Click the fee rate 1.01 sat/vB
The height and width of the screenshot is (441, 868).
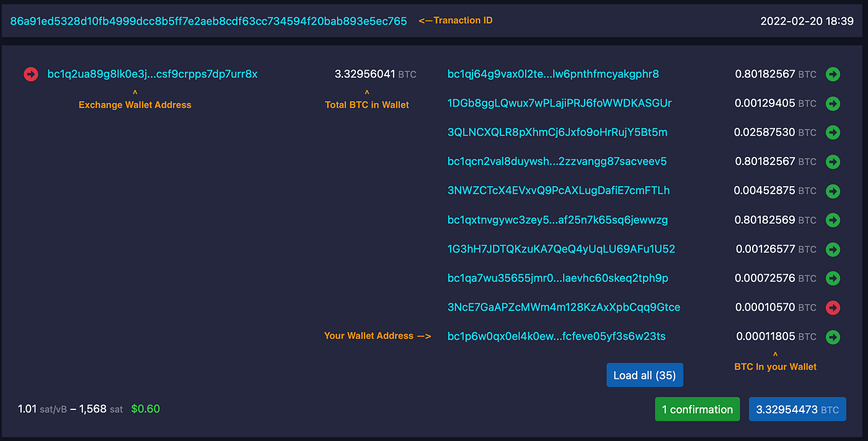pyautogui.click(x=42, y=409)
